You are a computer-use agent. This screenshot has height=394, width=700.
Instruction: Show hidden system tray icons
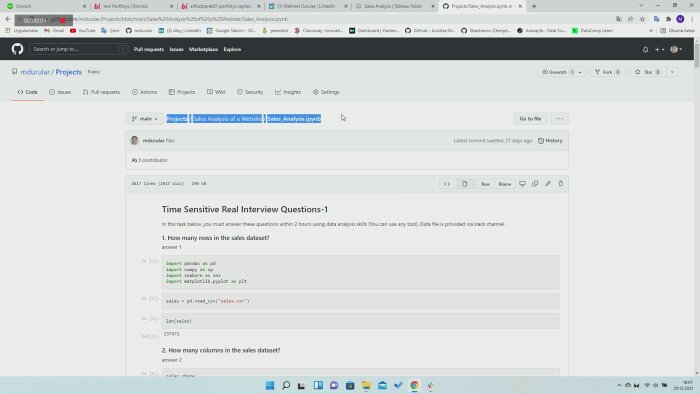pos(619,386)
